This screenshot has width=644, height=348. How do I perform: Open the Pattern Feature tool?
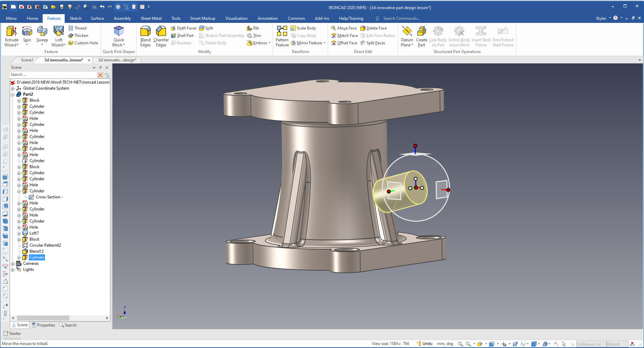pyautogui.click(x=282, y=32)
